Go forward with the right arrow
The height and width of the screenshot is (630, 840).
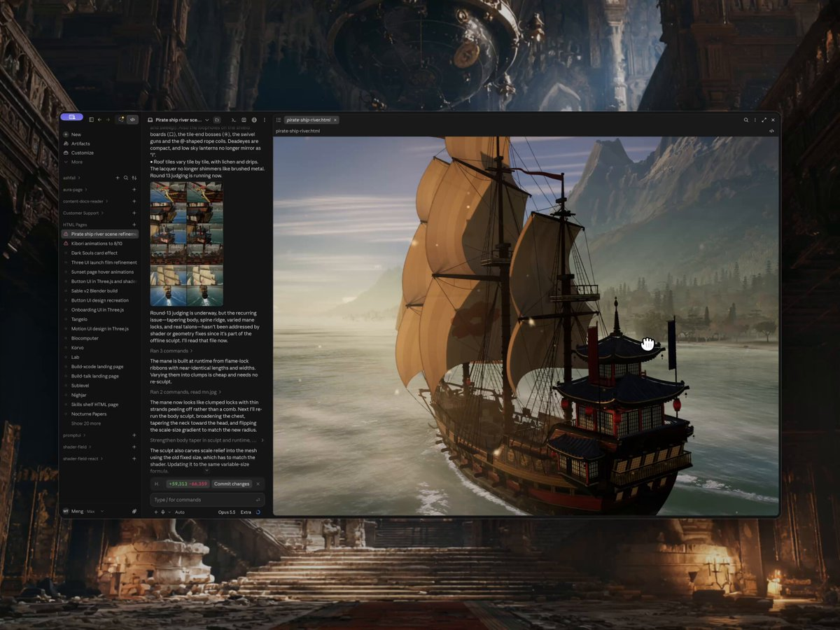pos(108,120)
